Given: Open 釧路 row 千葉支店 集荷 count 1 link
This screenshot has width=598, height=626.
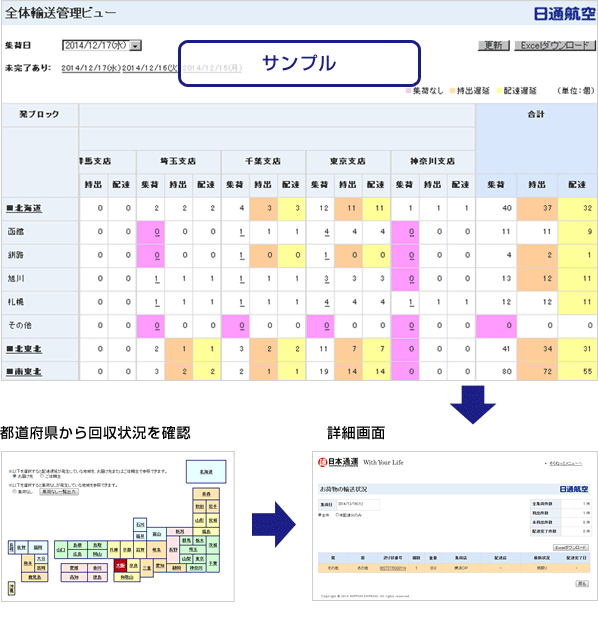Looking at the screenshot, I should [x=242, y=256].
